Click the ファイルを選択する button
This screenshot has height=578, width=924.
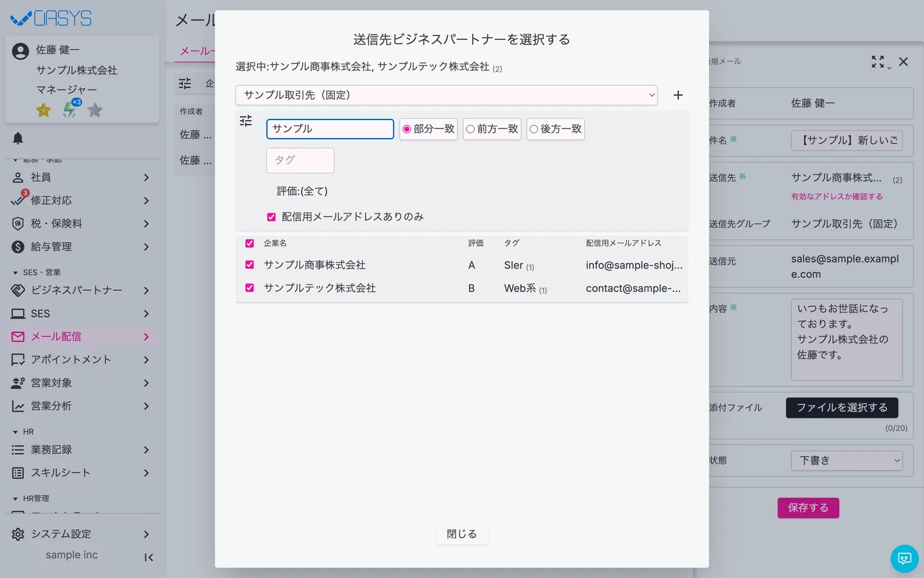842,408
